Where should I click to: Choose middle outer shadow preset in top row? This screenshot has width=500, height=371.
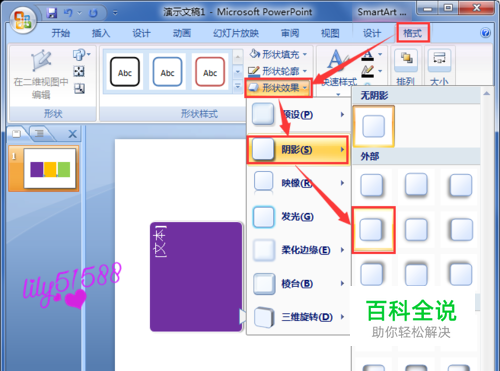click(416, 184)
